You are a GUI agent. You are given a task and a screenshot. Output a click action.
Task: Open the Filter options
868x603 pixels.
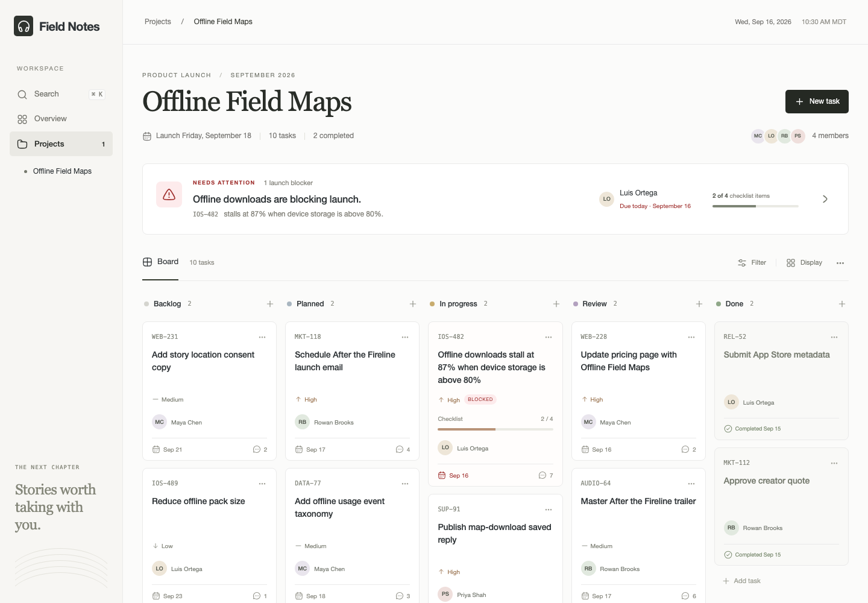752,263
